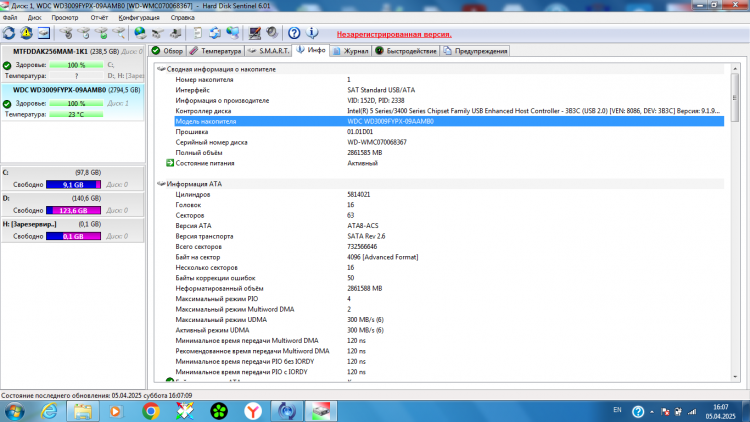The image size is (750, 422).
Task: Select the MTFDDAK256MAM-1K1 disk entry
Action: (73, 64)
